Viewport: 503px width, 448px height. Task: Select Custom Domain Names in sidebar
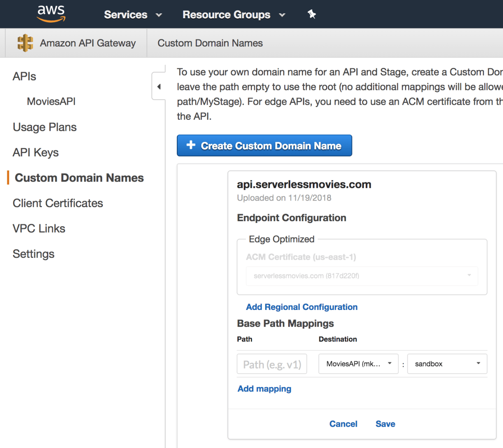click(x=79, y=178)
